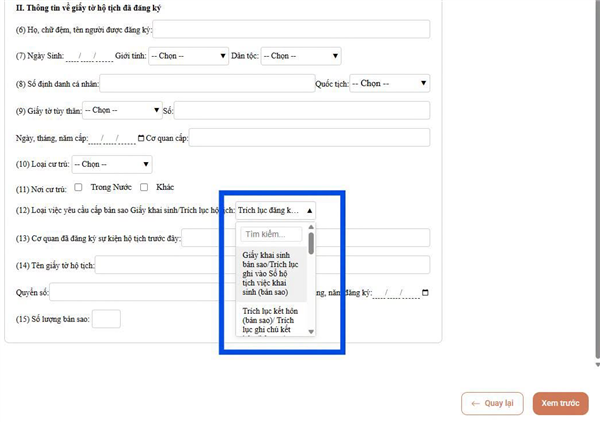The height and width of the screenshot is (423, 600).
Task: Click the Quyển số input field
Action: click(143, 292)
